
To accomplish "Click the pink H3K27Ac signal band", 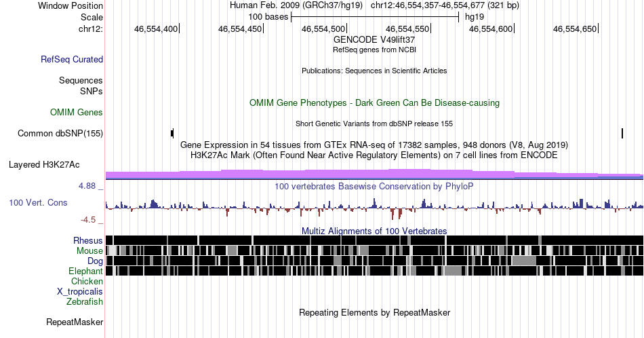I will point(374,174).
